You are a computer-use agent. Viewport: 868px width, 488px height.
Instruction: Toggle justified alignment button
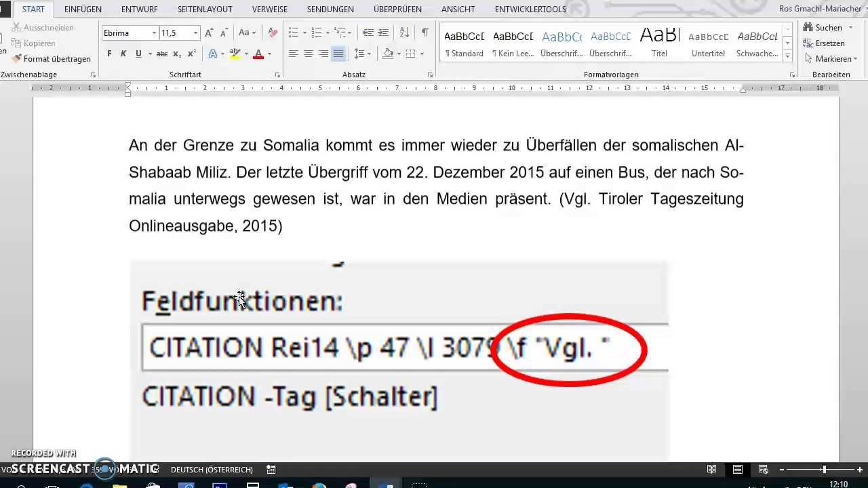(338, 54)
